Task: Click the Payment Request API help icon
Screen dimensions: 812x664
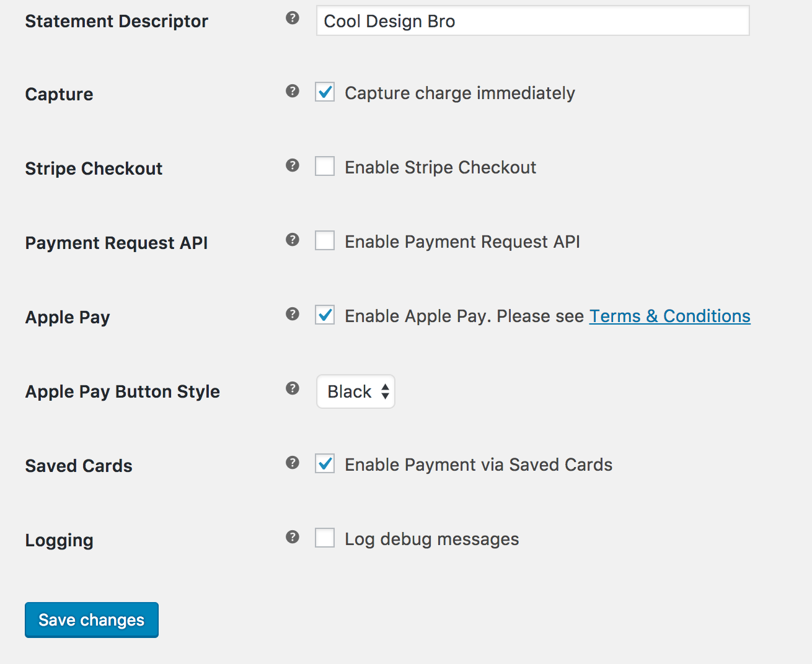Action: coord(293,240)
